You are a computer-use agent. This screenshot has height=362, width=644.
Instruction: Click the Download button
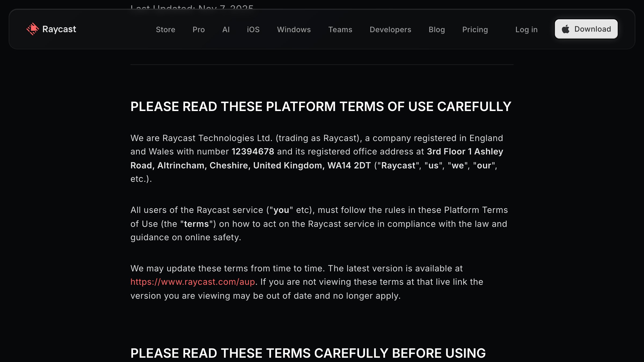pos(586,29)
